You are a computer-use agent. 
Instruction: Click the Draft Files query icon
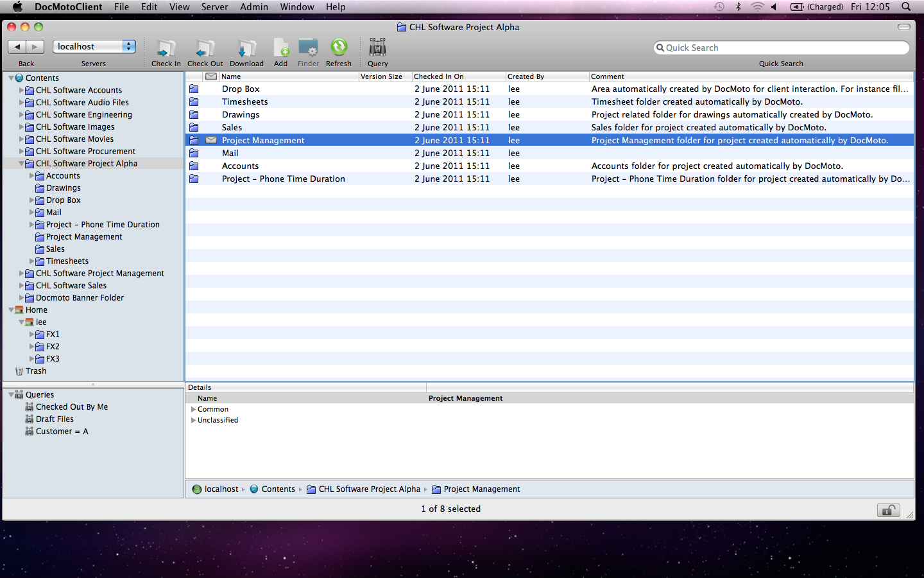tap(30, 419)
